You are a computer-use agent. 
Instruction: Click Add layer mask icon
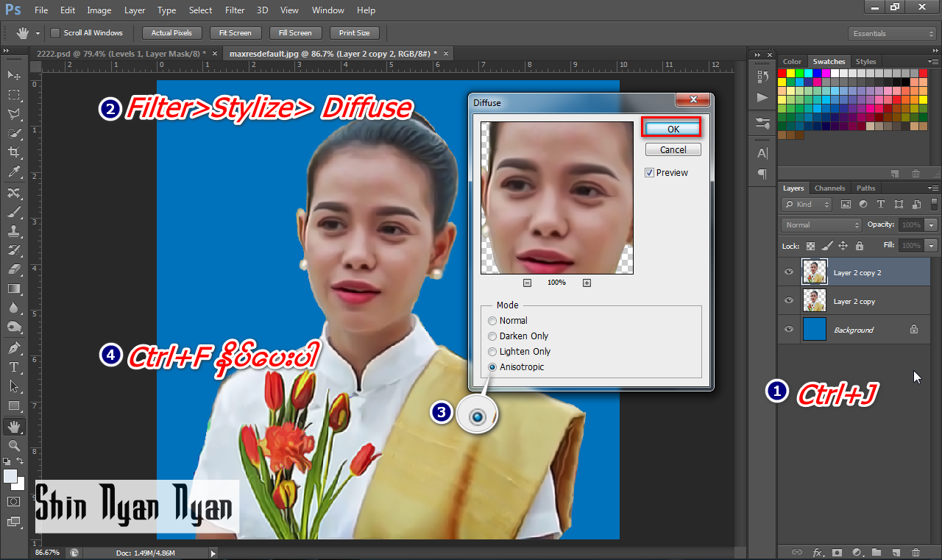tap(837, 552)
